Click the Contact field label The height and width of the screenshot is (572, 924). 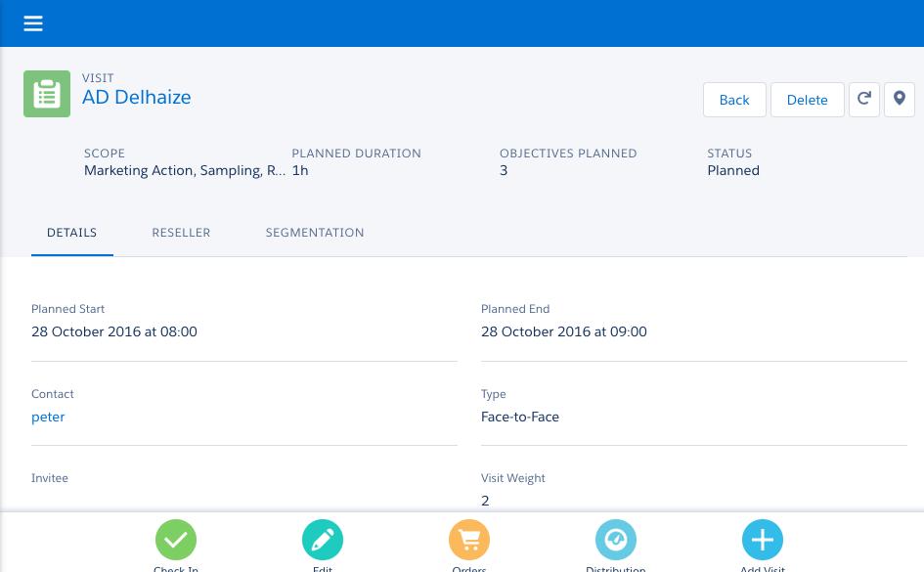(53, 394)
